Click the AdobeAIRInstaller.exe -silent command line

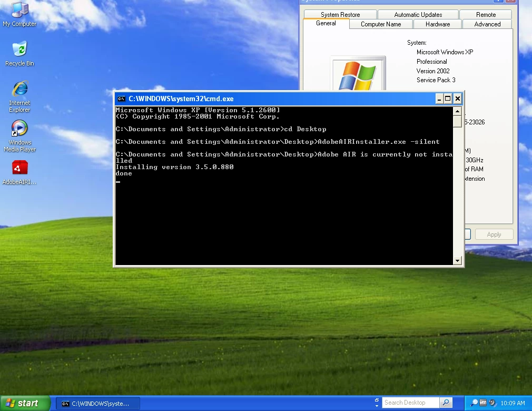(278, 142)
